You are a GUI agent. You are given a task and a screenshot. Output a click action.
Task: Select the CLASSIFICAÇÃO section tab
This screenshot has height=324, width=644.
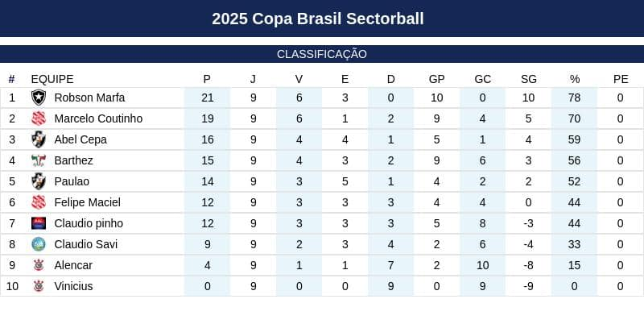(322, 54)
